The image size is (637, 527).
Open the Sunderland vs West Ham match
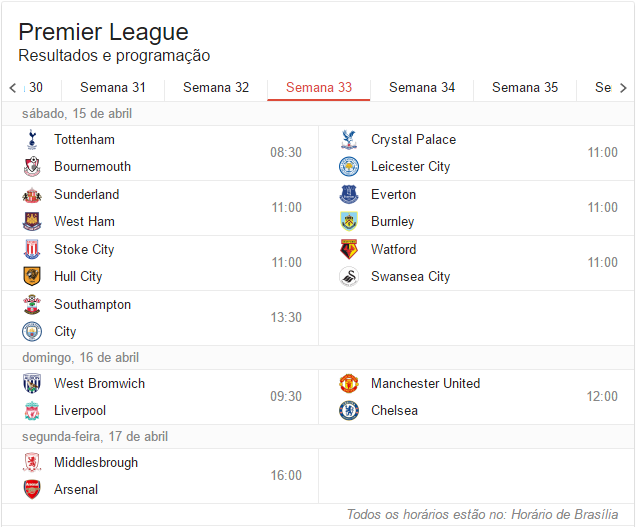[x=160, y=208]
